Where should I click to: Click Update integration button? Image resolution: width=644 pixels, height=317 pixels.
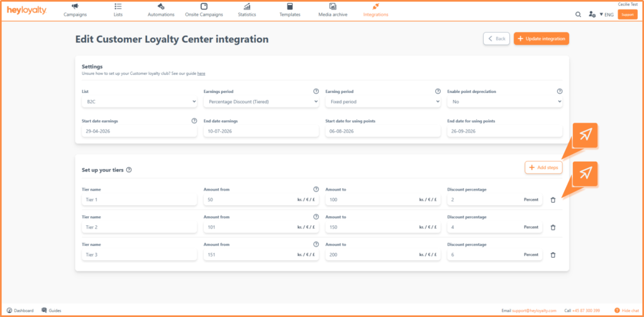click(x=541, y=38)
